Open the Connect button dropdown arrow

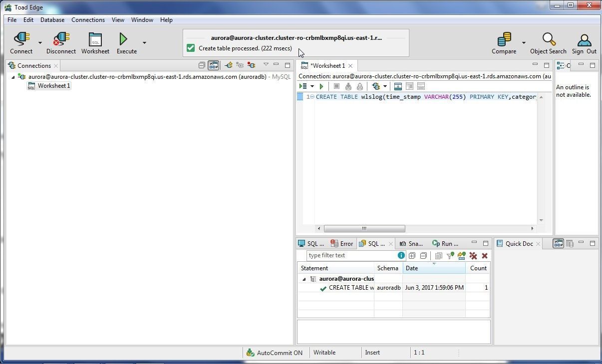[40, 43]
